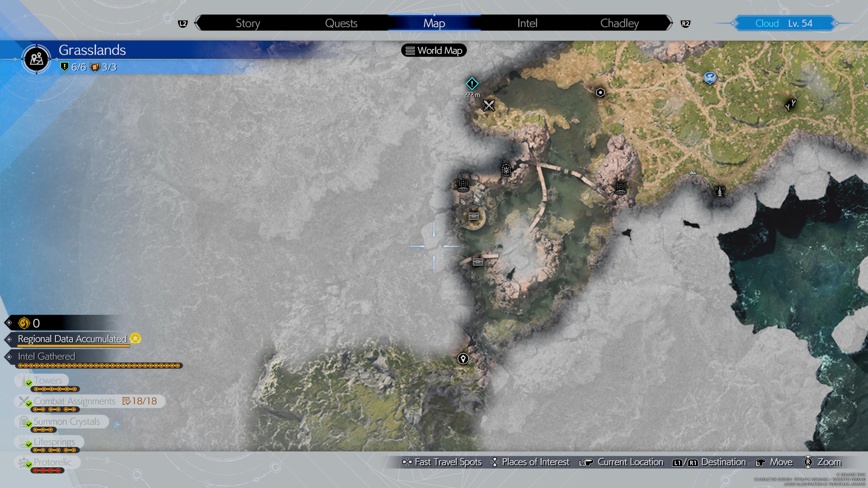Open the Chadley tab

point(619,23)
